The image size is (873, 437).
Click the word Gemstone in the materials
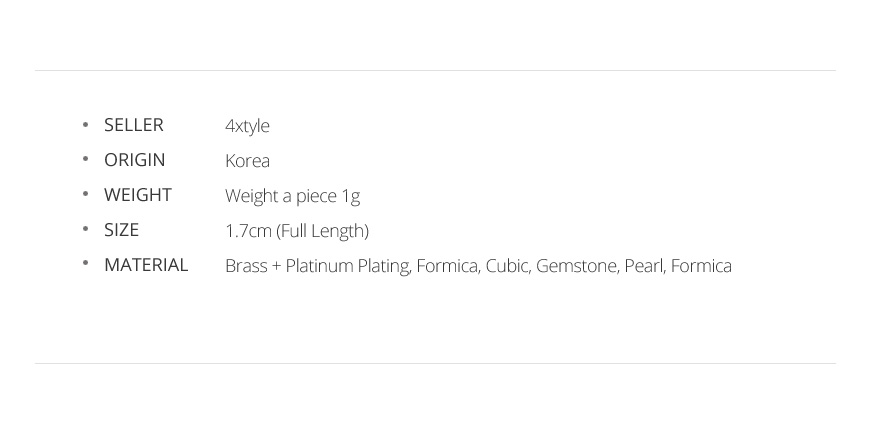(575, 266)
